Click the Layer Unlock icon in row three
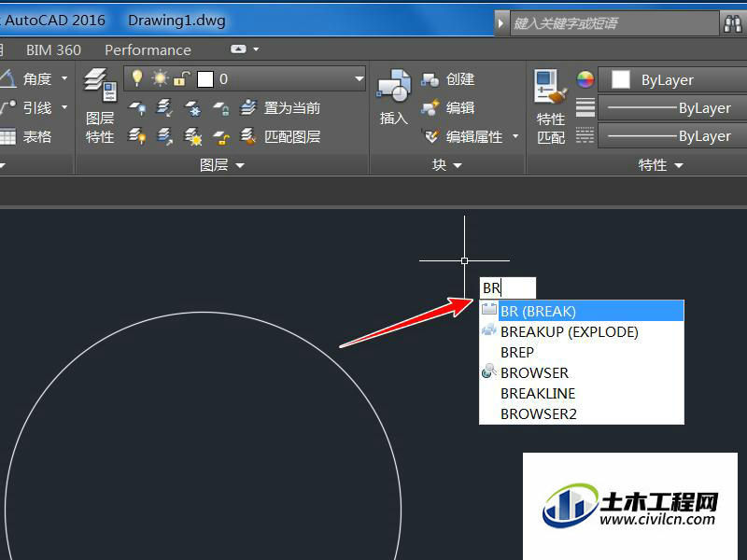 coord(221,136)
